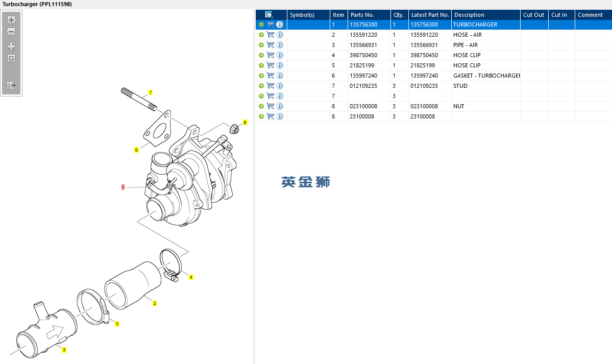Click gear icon for HOSE CLIP 398750450

click(x=261, y=56)
